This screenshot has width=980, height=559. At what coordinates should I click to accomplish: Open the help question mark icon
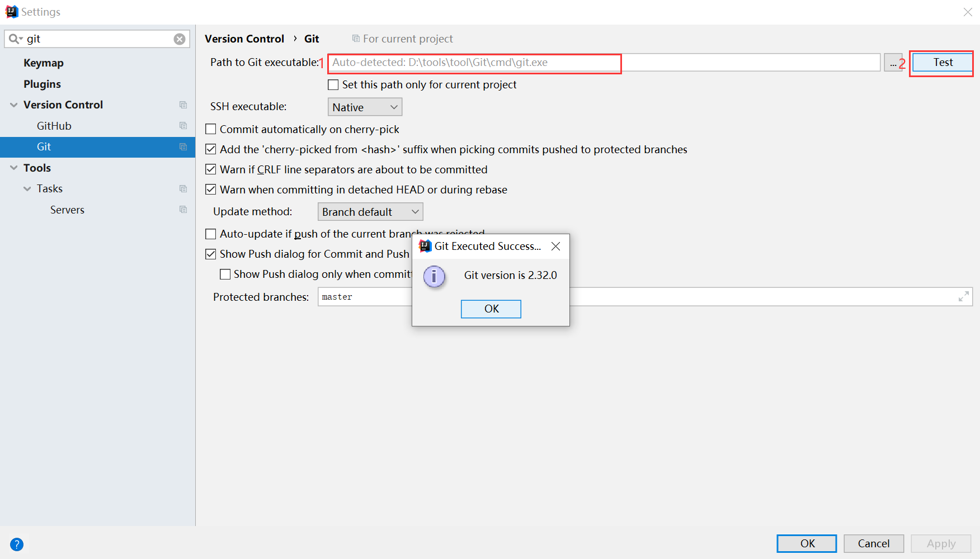[17, 544]
